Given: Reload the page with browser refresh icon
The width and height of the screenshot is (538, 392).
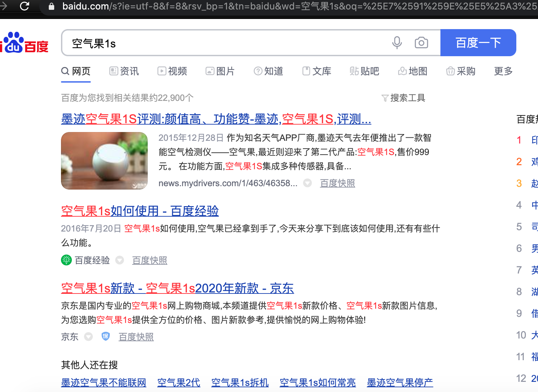Looking at the screenshot, I should click(24, 6).
